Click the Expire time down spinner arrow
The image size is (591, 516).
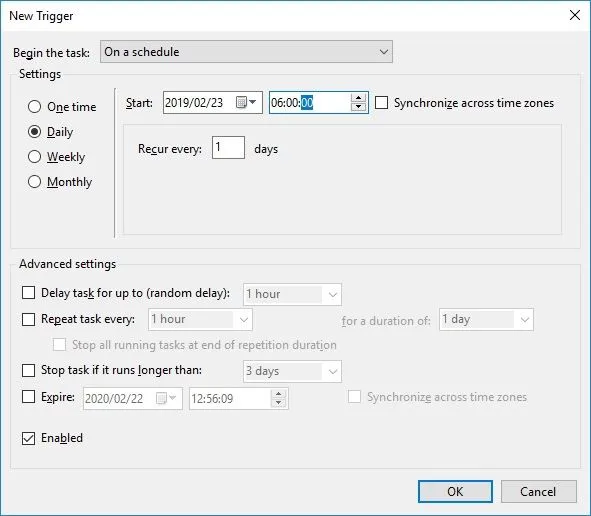[x=278, y=403]
